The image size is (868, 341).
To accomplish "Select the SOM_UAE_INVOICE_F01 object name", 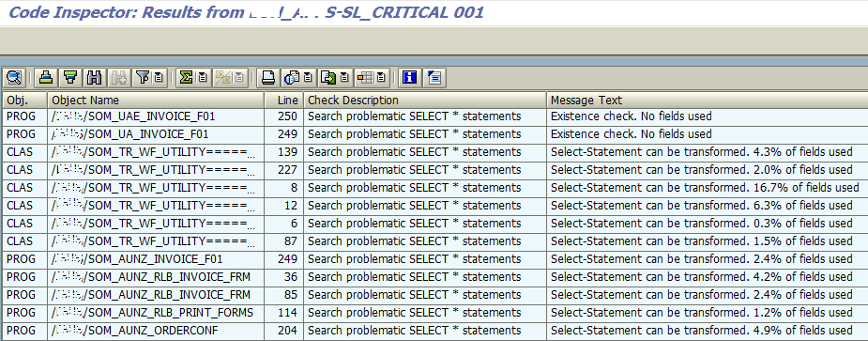I will pyautogui.click(x=133, y=116).
